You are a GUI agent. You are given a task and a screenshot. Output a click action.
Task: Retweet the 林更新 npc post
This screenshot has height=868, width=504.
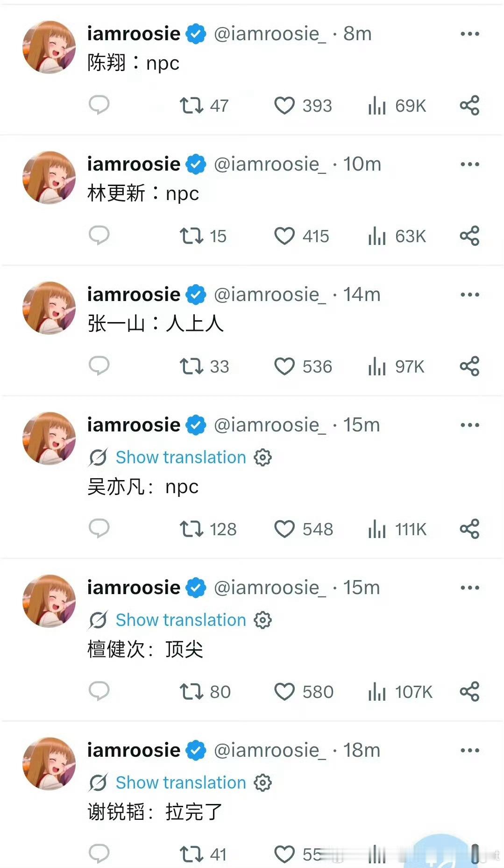click(x=203, y=236)
